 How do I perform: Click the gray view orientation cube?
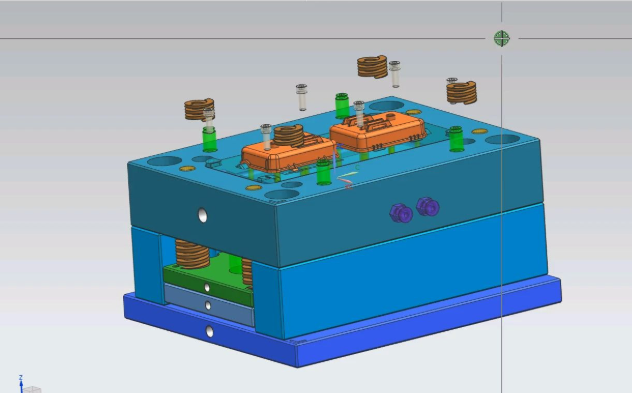[32, 390]
